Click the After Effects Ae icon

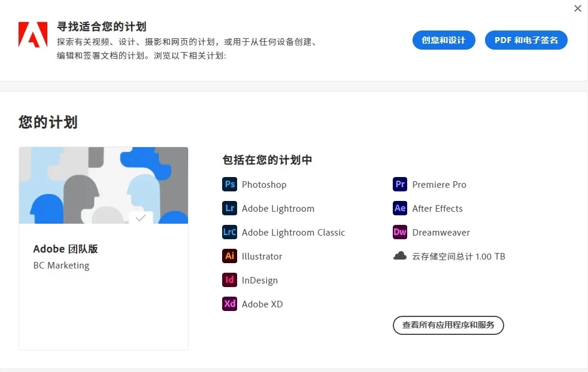[400, 208]
